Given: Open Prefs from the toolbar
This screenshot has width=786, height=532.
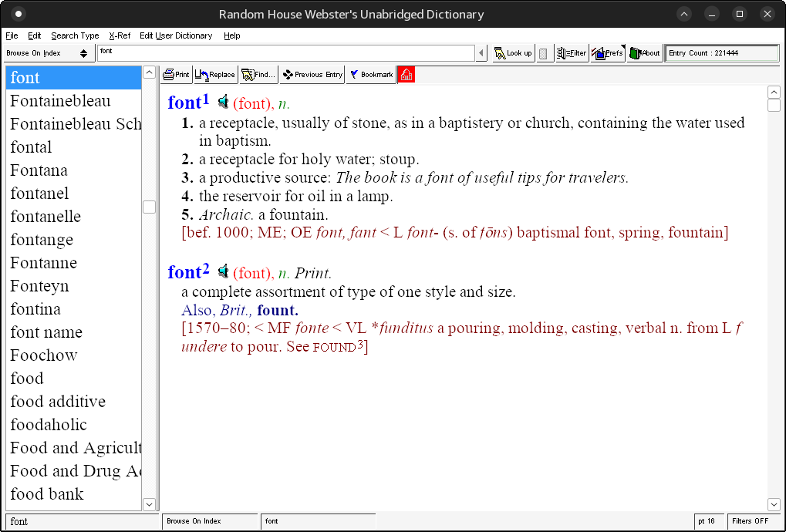Looking at the screenshot, I should (x=608, y=53).
